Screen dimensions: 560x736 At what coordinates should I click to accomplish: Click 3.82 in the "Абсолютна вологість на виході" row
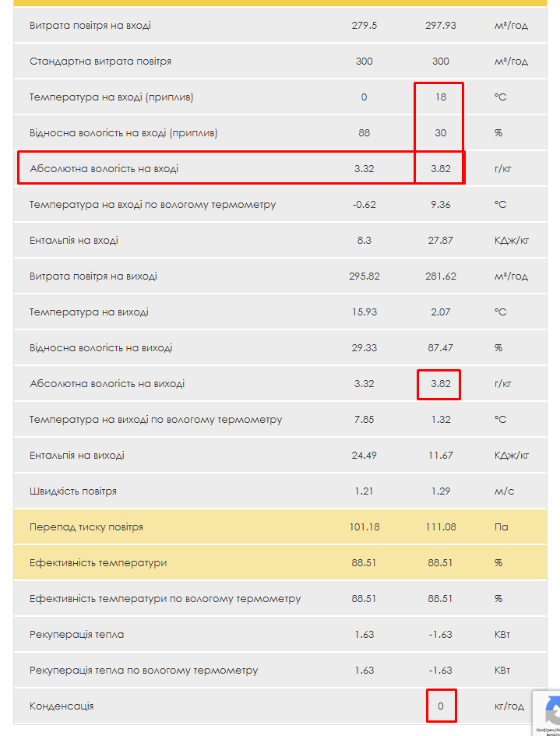pos(441,384)
